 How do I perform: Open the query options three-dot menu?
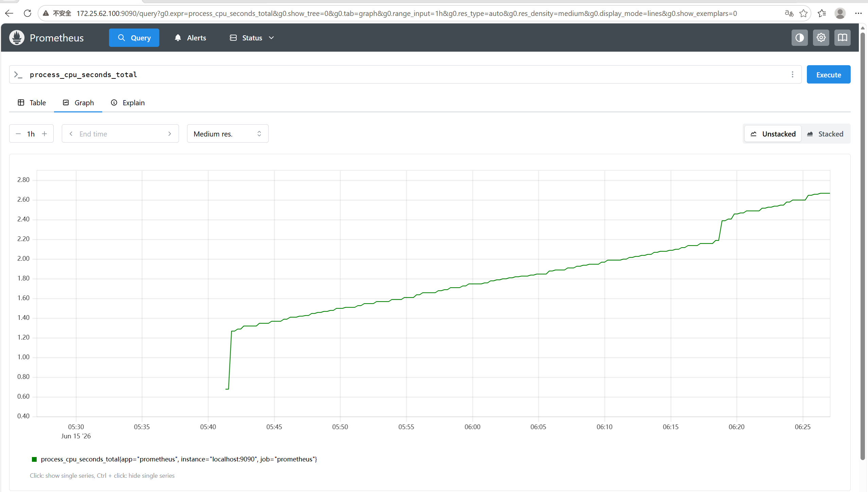tap(793, 75)
